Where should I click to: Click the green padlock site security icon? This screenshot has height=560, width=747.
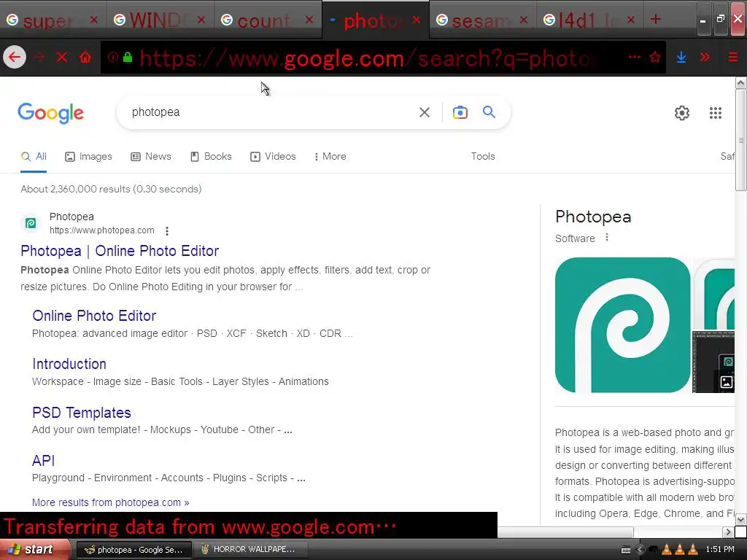click(x=127, y=58)
